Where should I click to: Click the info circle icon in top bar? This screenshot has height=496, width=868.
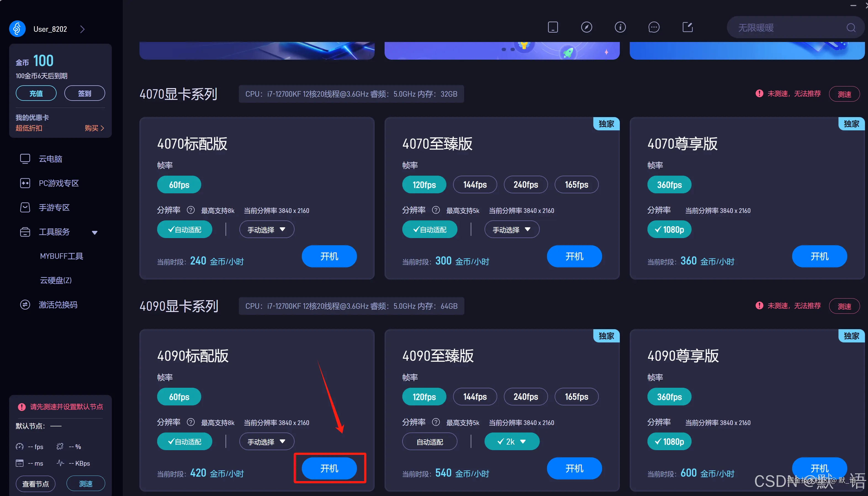click(620, 27)
